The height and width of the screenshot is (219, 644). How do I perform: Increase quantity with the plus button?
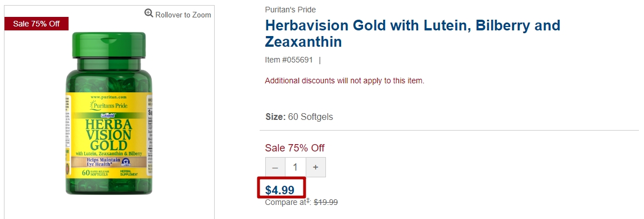pyautogui.click(x=315, y=167)
